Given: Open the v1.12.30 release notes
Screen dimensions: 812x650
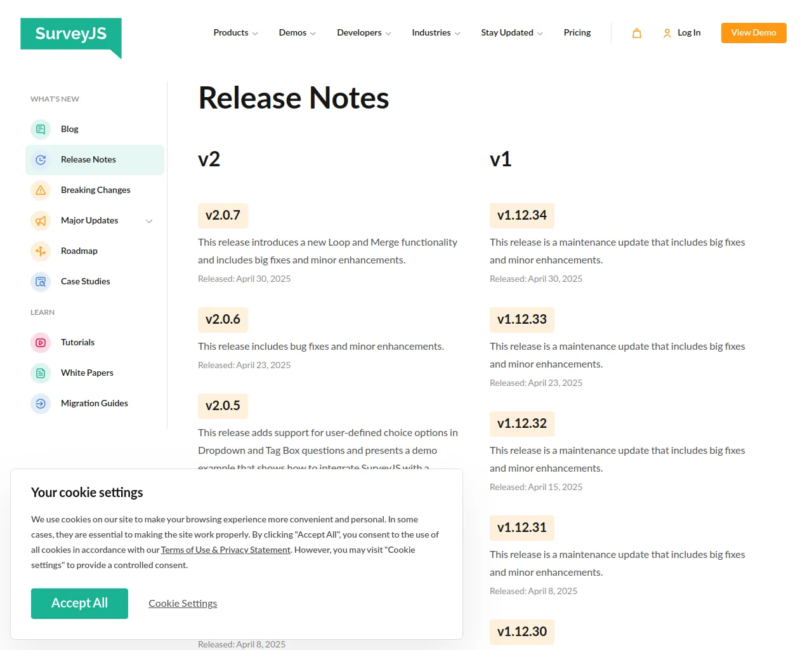Looking at the screenshot, I should (522, 632).
